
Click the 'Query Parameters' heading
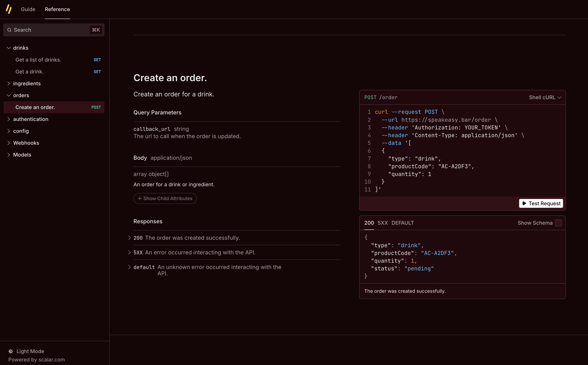click(x=157, y=112)
